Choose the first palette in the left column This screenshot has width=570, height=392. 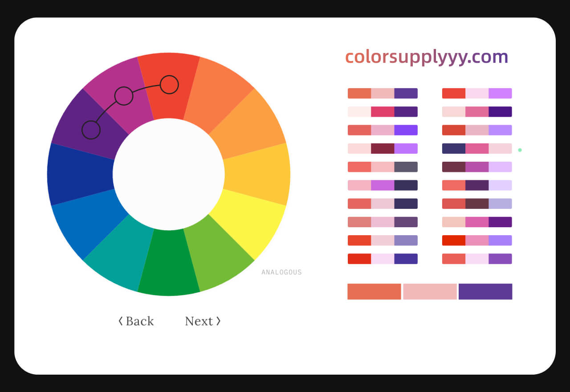(x=383, y=94)
